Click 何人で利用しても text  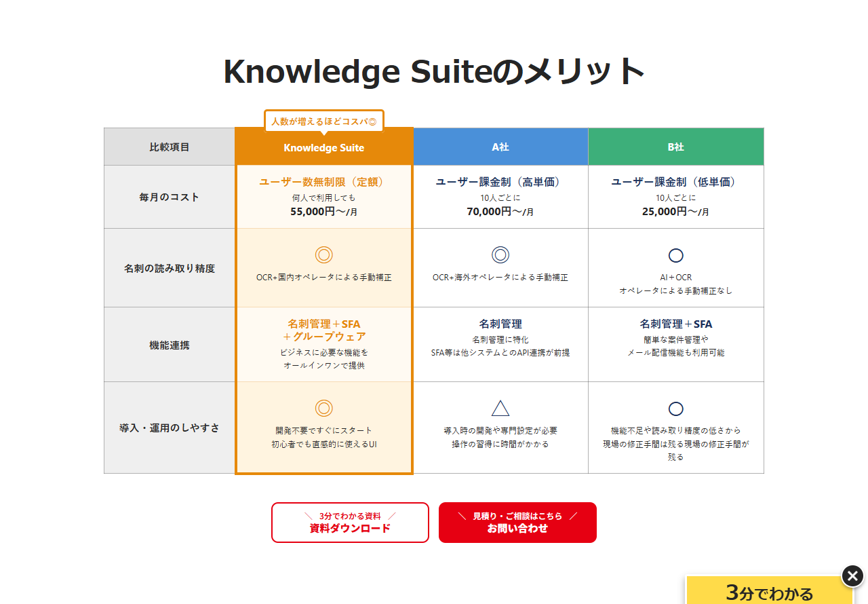coord(324,197)
